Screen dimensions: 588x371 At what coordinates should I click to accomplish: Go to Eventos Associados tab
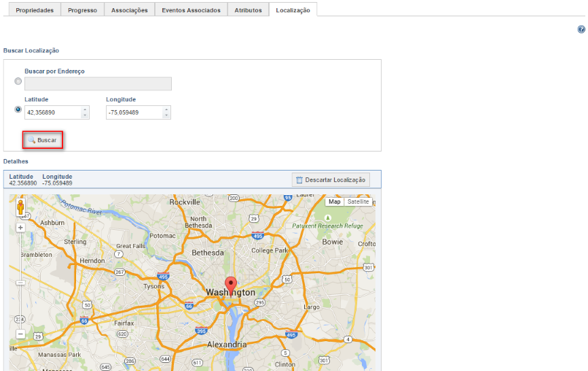click(x=191, y=10)
